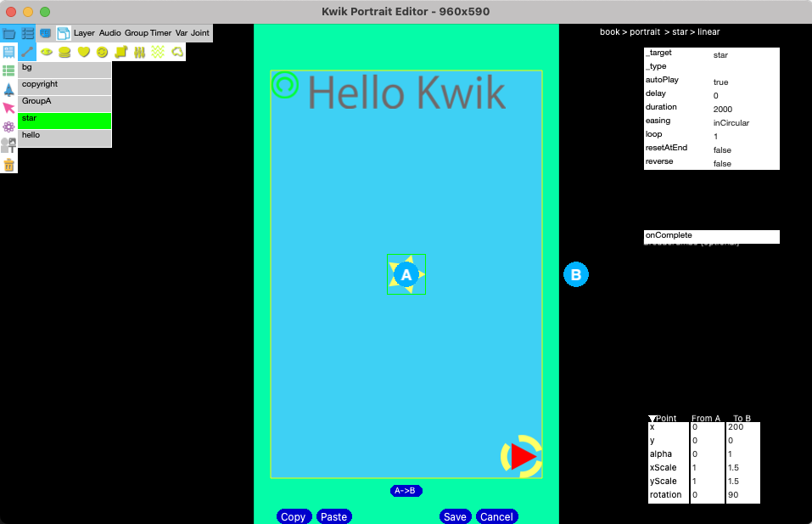Choose the yellow mixer sliders icon
812x524 pixels.
[x=139, y=52]
